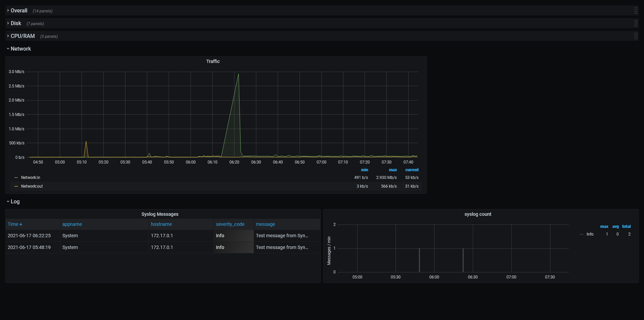
Task: Click the Time sort direction arrow
Action: tap(21, 225)
